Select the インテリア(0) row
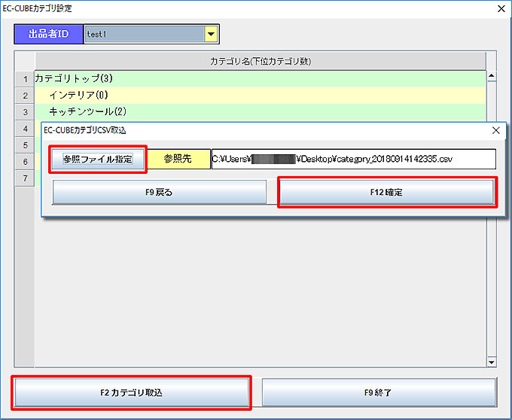This screenshot has width=512, height=420. tap(260, 96)
